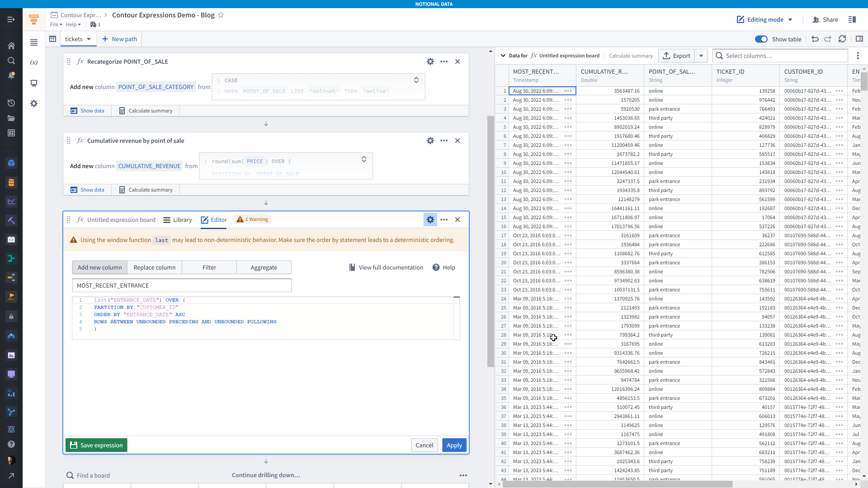Click the table view icon beside tickets
The image size is (868, 488).
click(x=53, y=39)
